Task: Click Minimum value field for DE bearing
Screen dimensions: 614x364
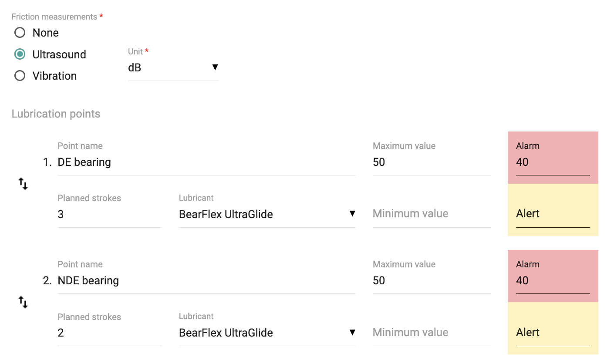Action: coord(432,214)
